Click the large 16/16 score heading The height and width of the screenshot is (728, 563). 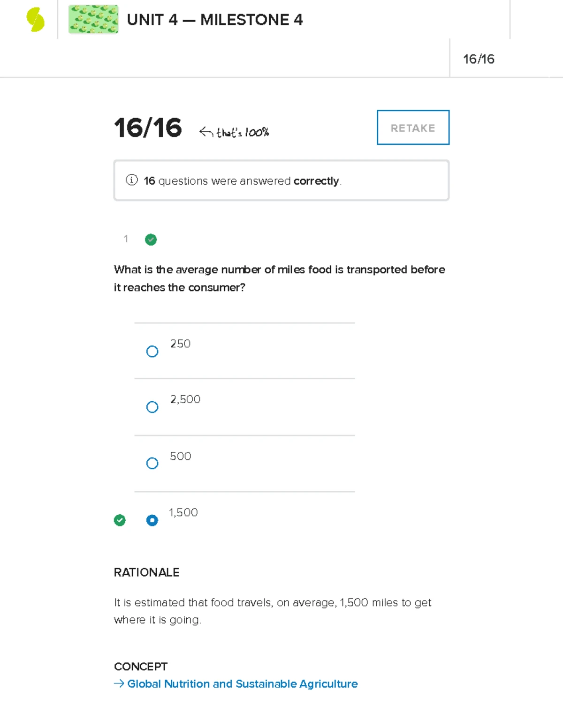tap(148, 128)
